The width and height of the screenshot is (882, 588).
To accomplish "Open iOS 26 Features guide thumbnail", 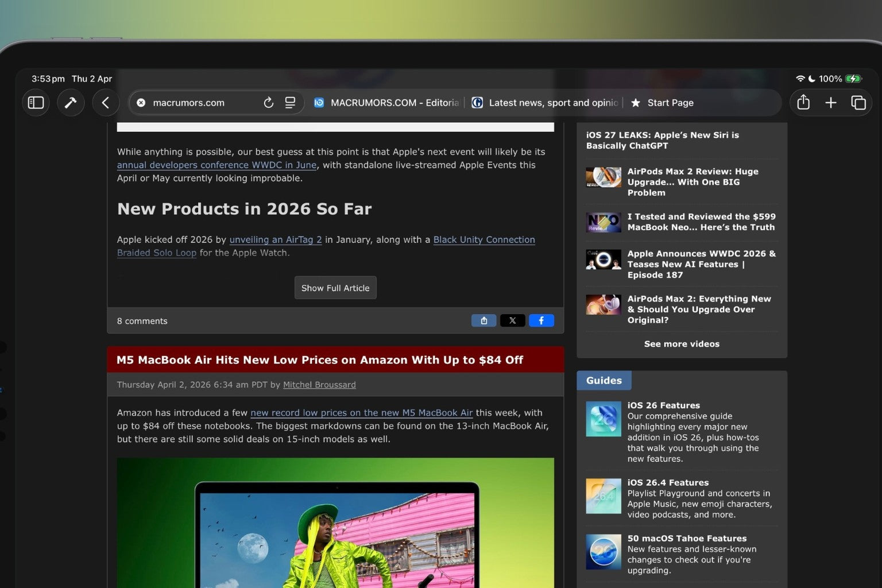I will click(x=603, y=419).
